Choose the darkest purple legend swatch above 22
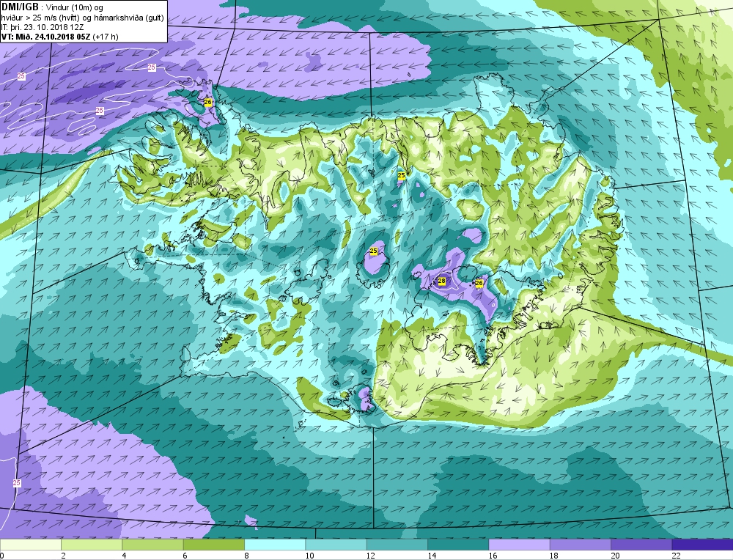This screenshot has width=733, height=560. [702, 545]
